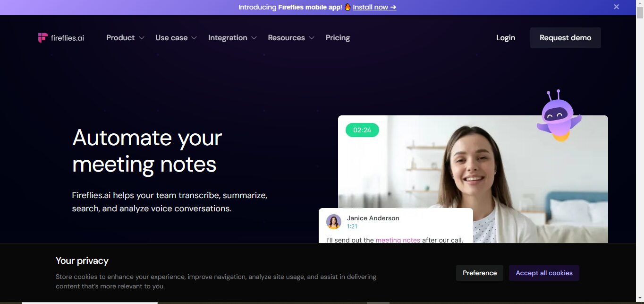The height and width of the screenshot is (304, 644).
Task: Click the Install now link
Action: 374,7
